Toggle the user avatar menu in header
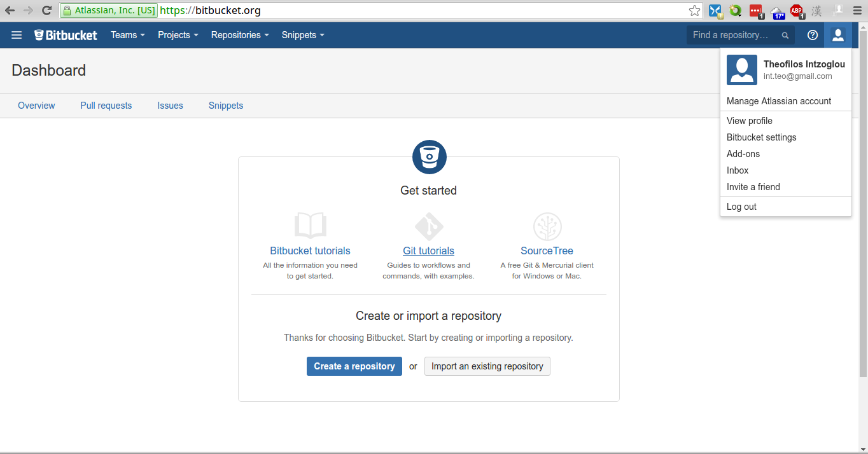Viewport: 868px width, 454px height. point(838,35)
